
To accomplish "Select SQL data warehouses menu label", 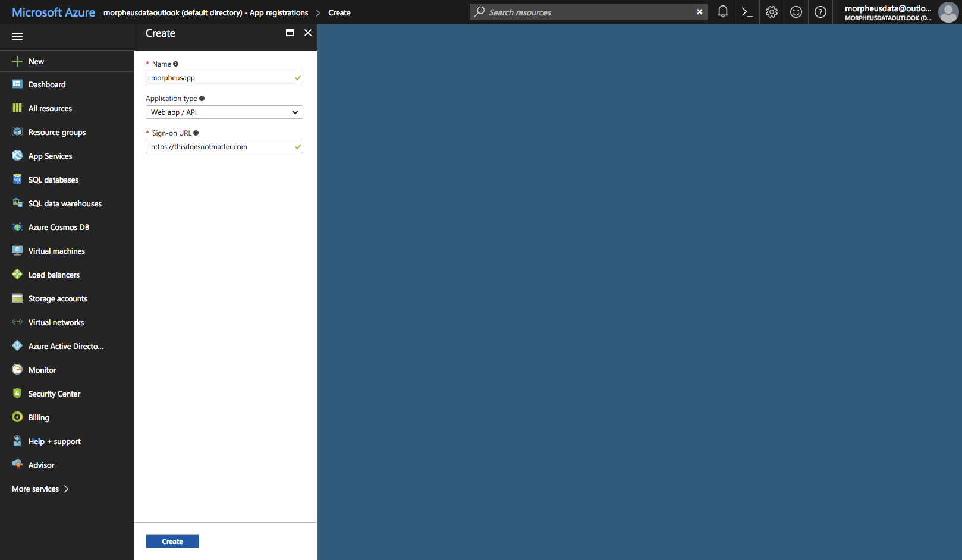I will click(65, 203).
